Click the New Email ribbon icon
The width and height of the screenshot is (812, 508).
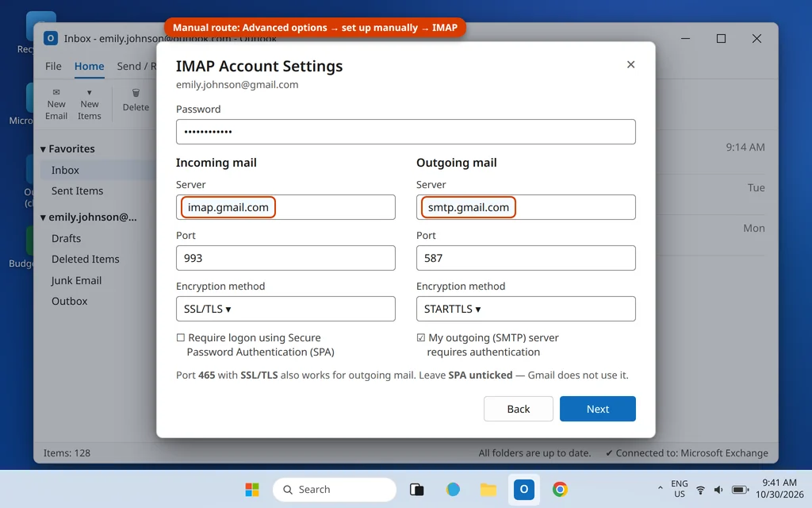[56, 104]
